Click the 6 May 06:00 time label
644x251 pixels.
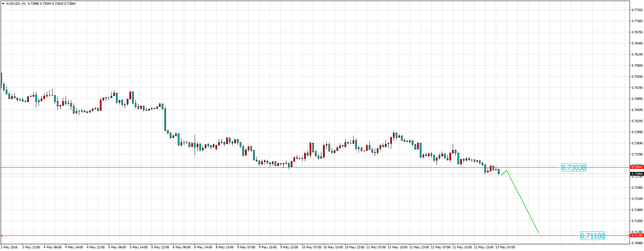click(182, 247)
